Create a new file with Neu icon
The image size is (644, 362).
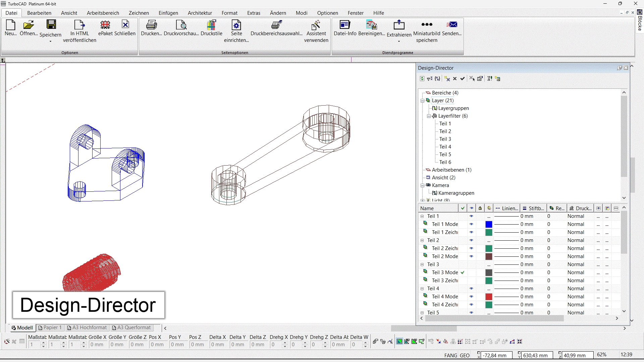click(11, 25)
